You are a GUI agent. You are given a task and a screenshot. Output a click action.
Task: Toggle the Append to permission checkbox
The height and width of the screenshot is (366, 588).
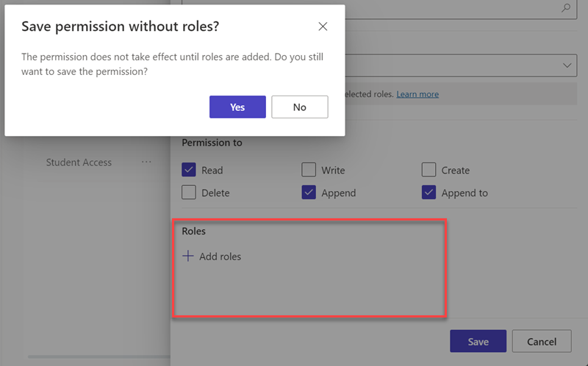(429, 193)
